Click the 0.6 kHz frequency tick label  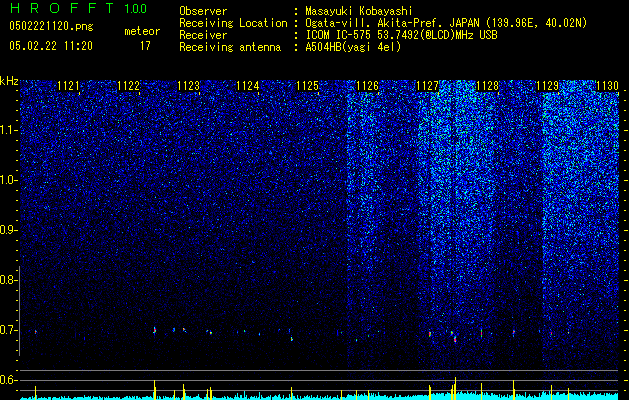(x=8, y=380)
